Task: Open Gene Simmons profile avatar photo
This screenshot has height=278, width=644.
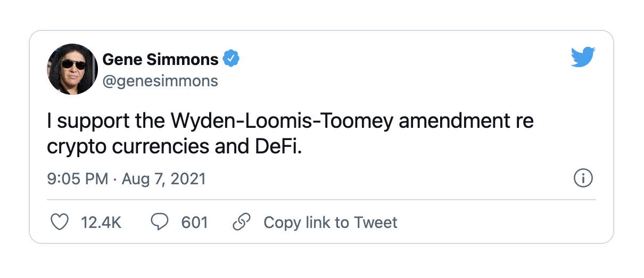Action: coord(73,69)
